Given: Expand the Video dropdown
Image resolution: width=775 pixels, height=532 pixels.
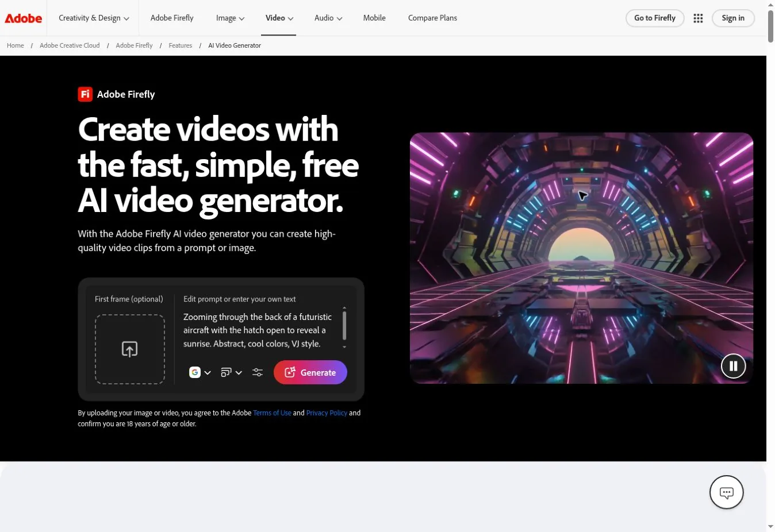Looking at the screenshot, I should [279, 18].
